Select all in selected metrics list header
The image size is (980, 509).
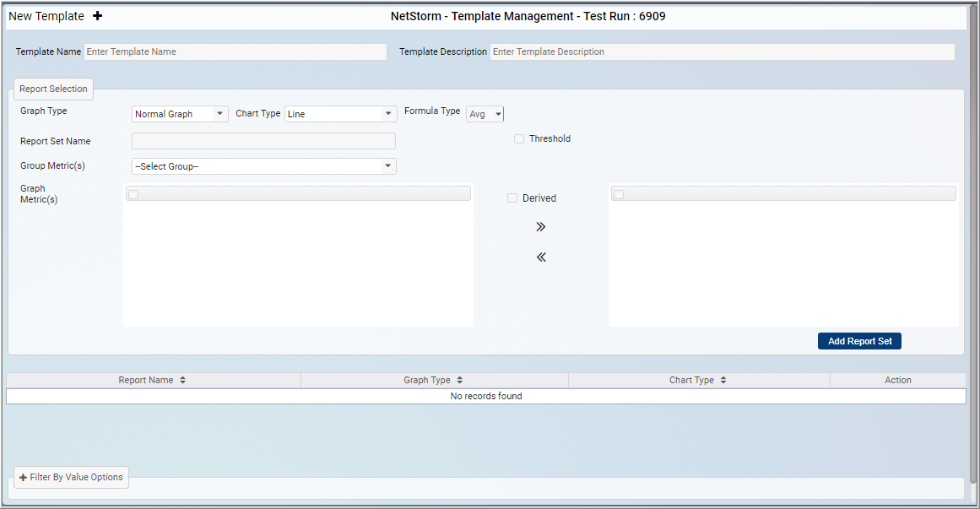[x=618, y=194]
